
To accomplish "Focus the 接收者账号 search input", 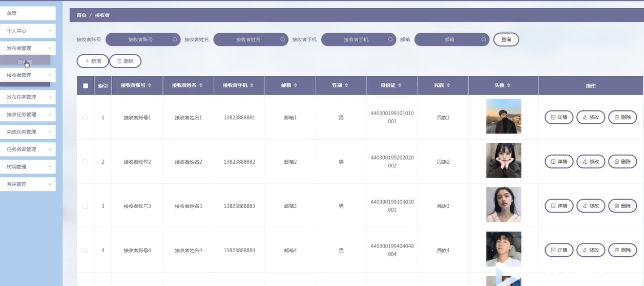I will (x=142, y=39).
